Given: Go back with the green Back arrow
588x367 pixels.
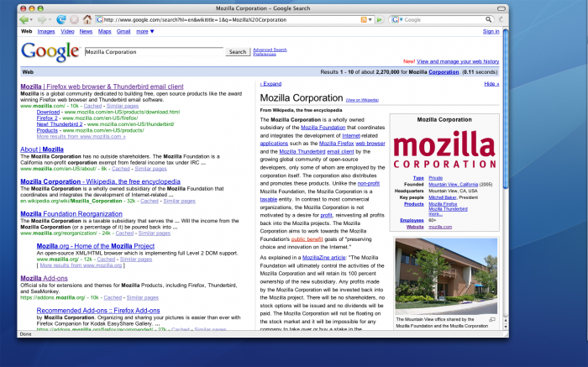Looking at the screenshot, I should coord(24,19).
